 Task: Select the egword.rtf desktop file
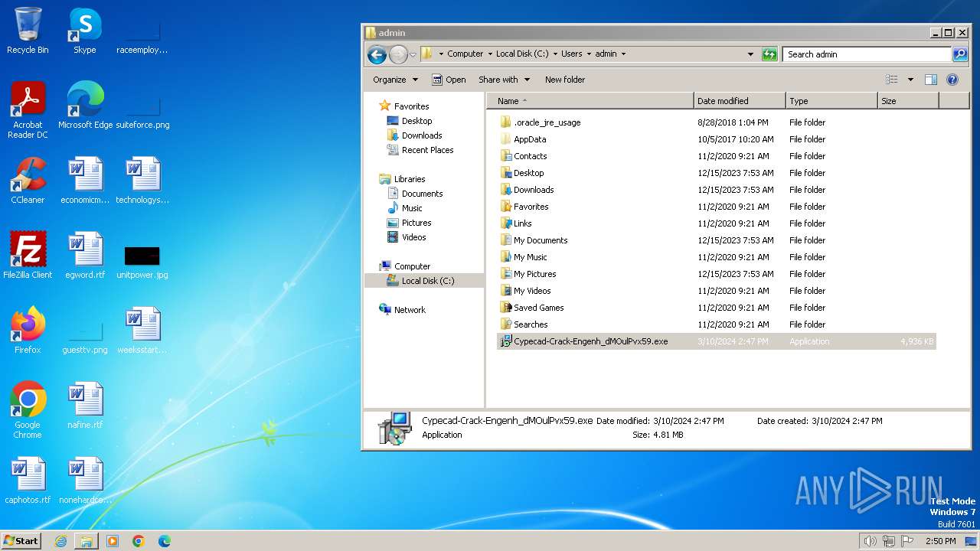[85, 256]
